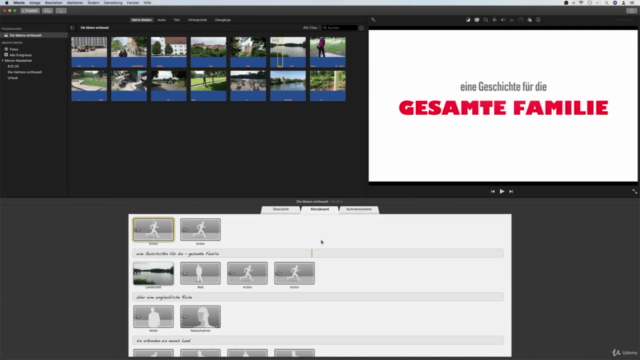Edit storyboard title 'über eine unglaubliche Reise'

coord(318,297)
